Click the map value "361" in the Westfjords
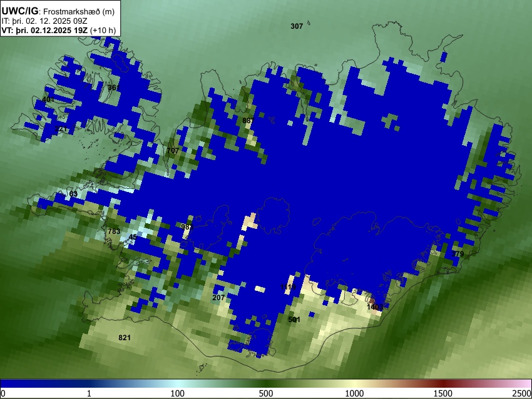Image resolution: width=532 pixels, height=399 pixels. (x=114, y=88)
